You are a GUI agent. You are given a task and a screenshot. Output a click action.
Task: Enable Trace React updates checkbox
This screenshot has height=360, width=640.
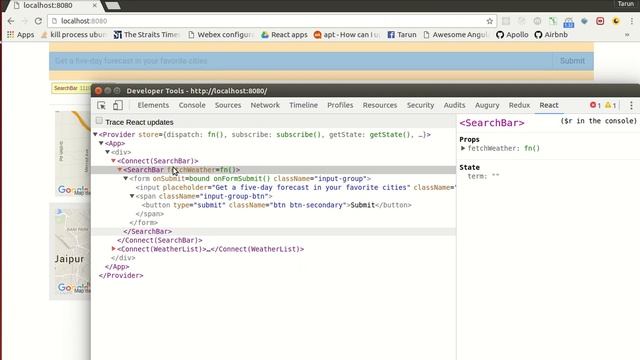99,121
